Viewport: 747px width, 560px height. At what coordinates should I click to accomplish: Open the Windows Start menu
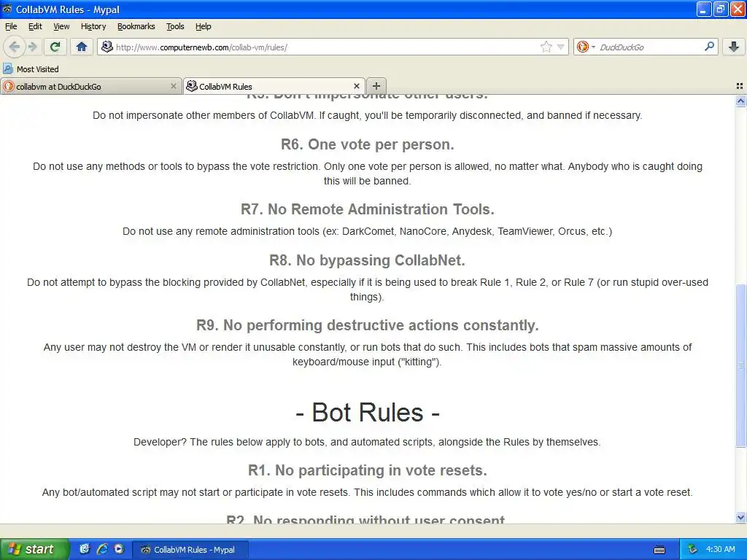click(x=34, y=549)
